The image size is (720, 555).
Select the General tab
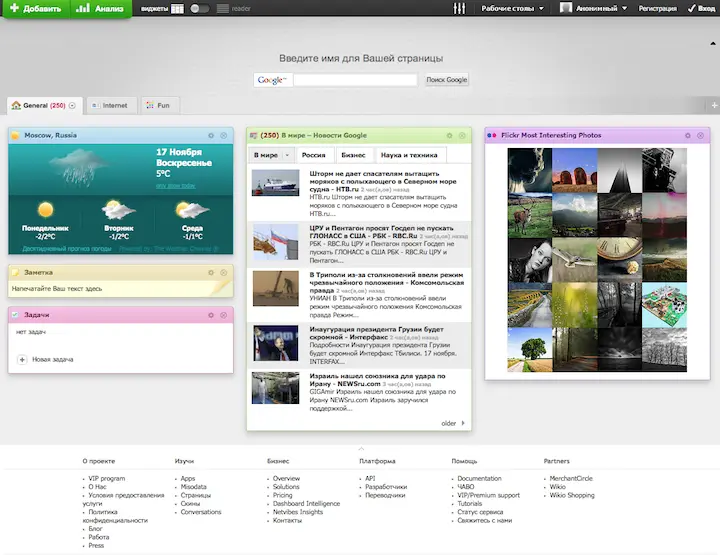coord(45,106)
